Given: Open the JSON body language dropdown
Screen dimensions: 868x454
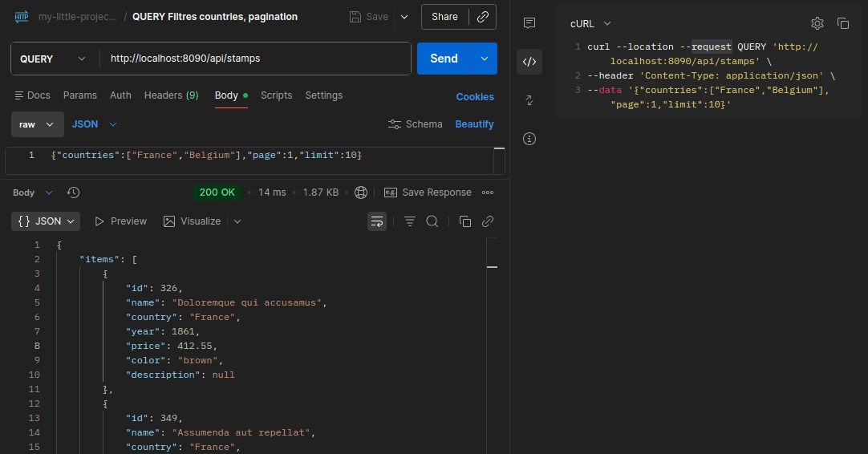Looking at the screenshot, I should (x=94, y=124).
